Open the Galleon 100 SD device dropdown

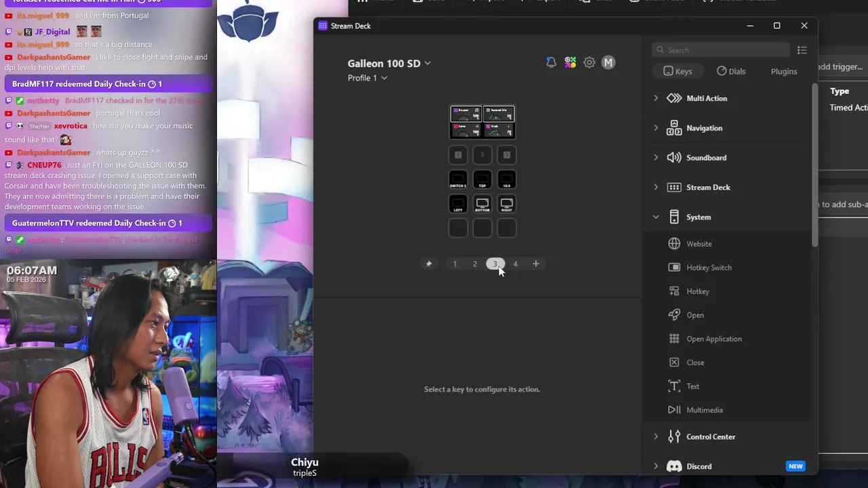389,63
